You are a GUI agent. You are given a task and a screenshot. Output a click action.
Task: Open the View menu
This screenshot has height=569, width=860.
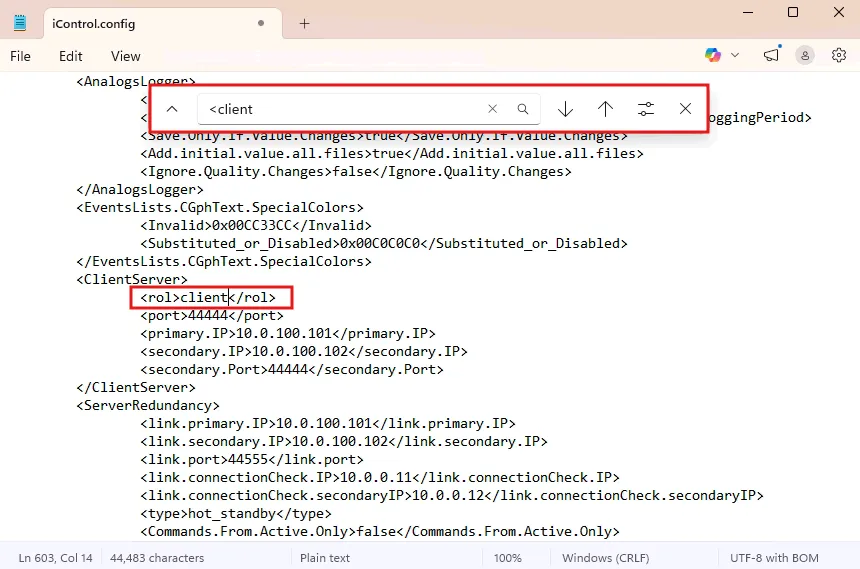126,56
